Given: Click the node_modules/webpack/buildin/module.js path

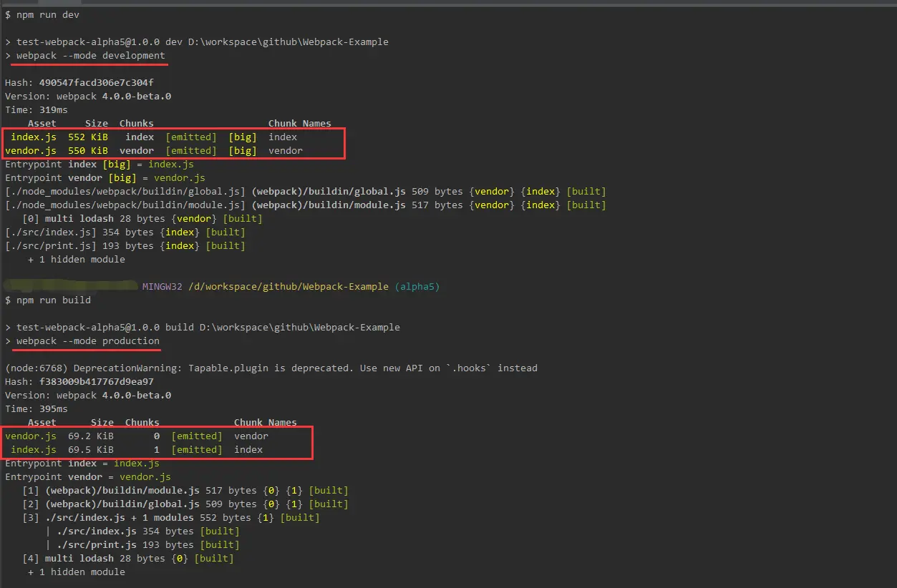Looking at the screenshot, I should pos(125,205).
